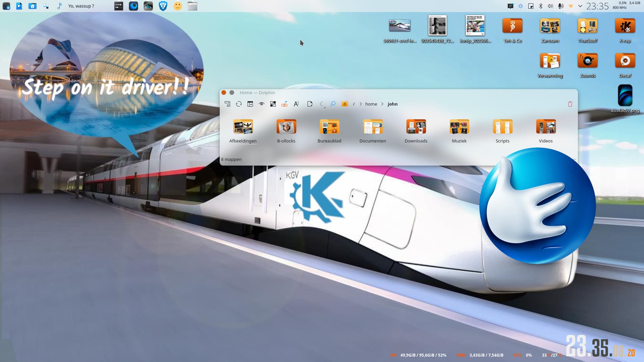Open the sort order 'A' icon in Dolphin
This screenshot has height=362, width=644.
pyautogui.click(x=296, y=104)
